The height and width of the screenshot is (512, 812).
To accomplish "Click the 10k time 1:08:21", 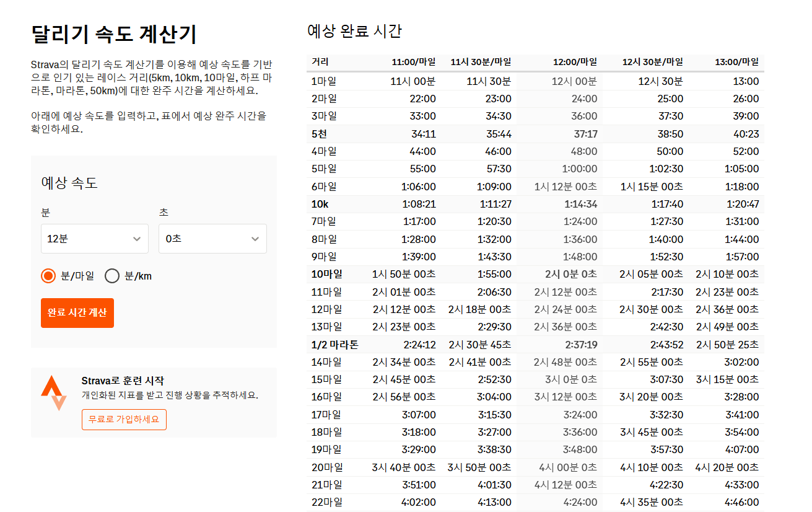I will (420, 203).
